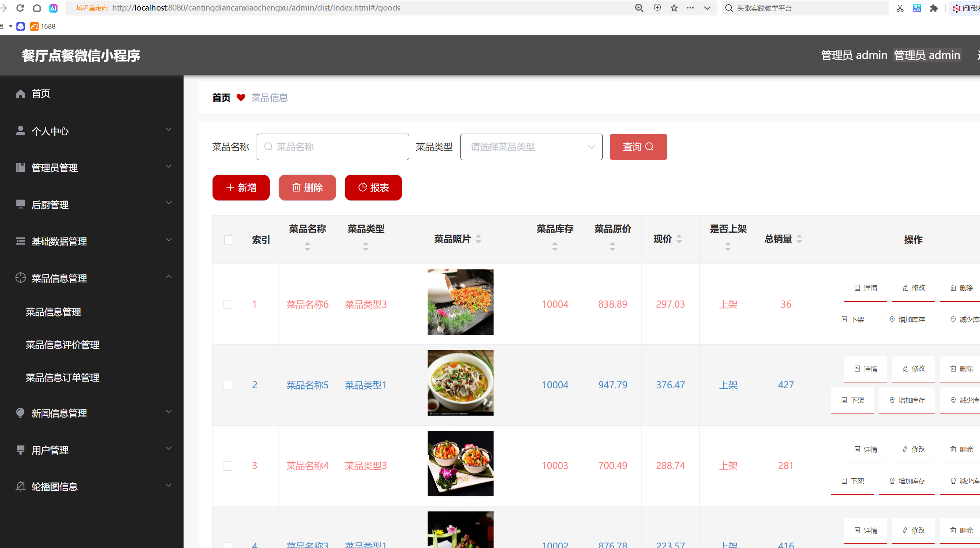Check the row checkbox for 菜品名称5
The height and width of the screenshot is (548, 980).
tap(228, 385)
